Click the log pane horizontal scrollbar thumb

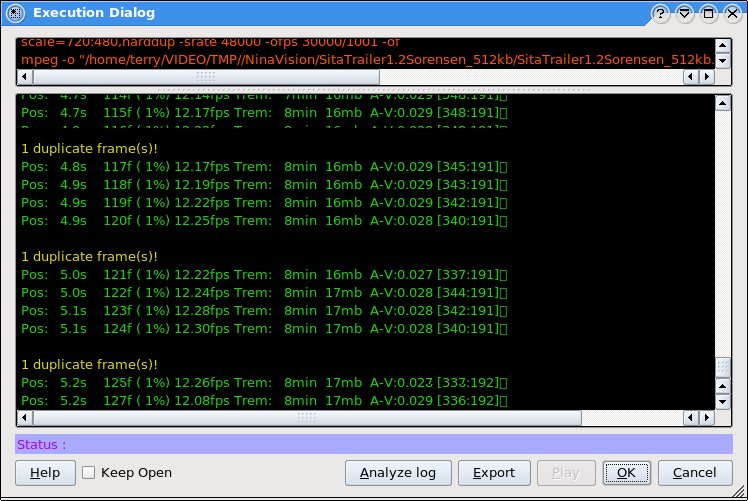(x=307, y=418)
